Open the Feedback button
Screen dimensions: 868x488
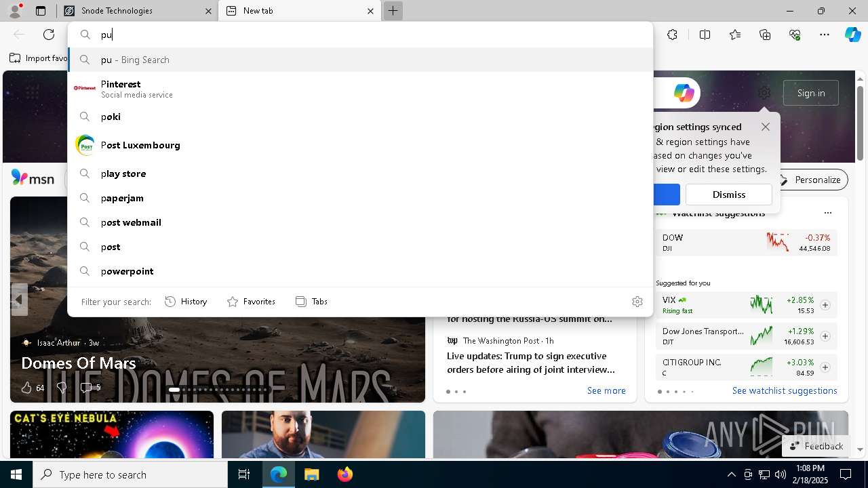point(816,446)
